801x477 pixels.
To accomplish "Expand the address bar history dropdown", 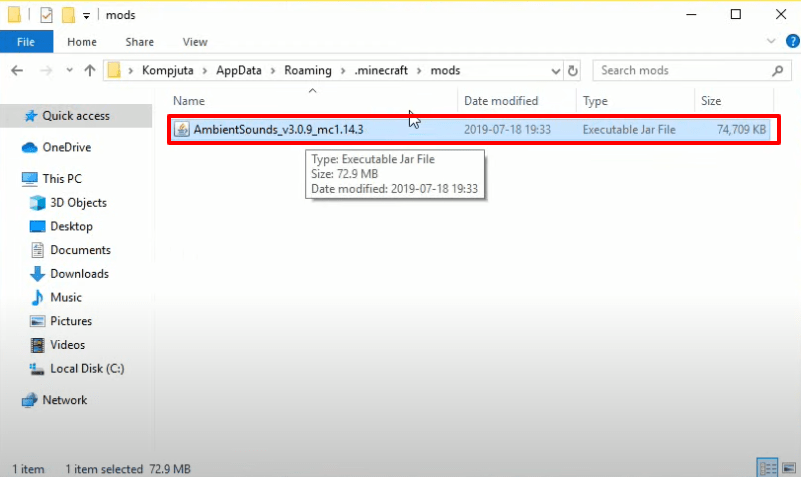I will point(556,71).
